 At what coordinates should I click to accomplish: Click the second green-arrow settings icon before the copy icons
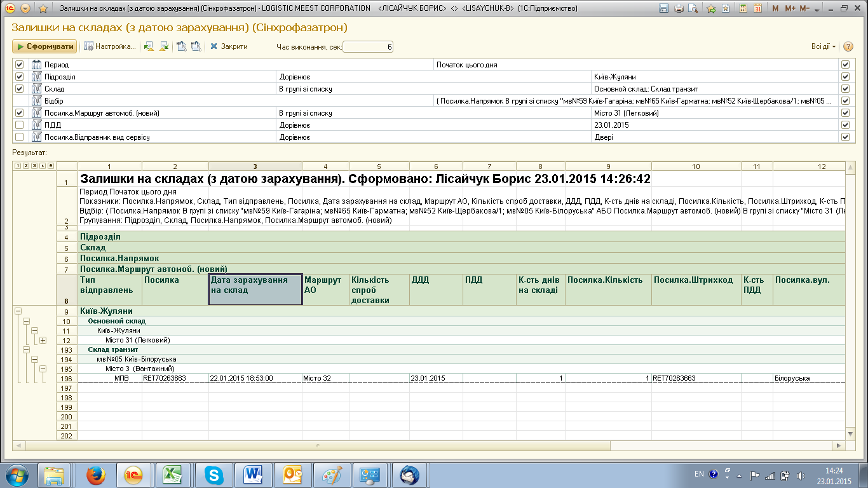tap(164, 46)
